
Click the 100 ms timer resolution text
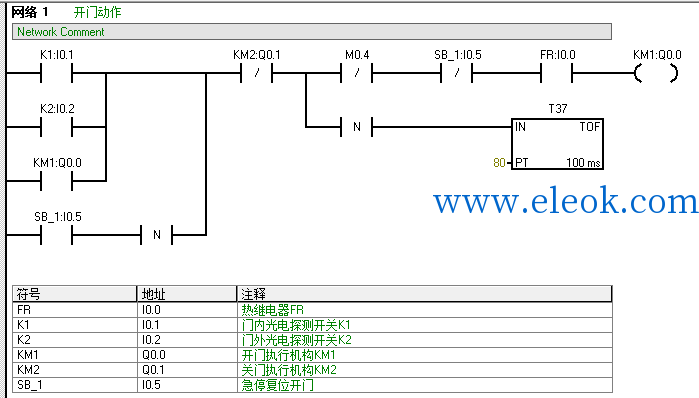(583, 163)
